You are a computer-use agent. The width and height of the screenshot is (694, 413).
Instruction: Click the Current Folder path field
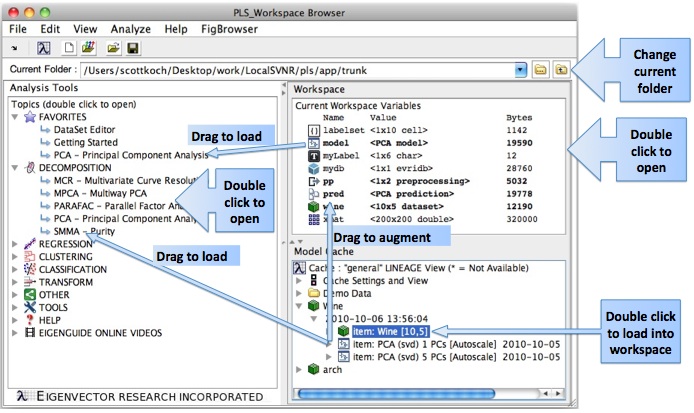click(297, 70)
